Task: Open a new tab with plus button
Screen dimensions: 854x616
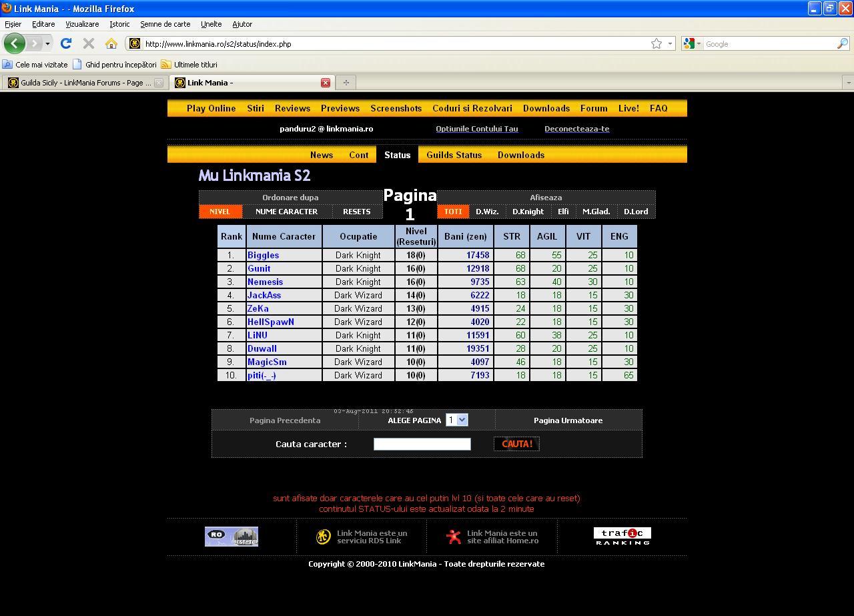Action: tap(346, 83)
